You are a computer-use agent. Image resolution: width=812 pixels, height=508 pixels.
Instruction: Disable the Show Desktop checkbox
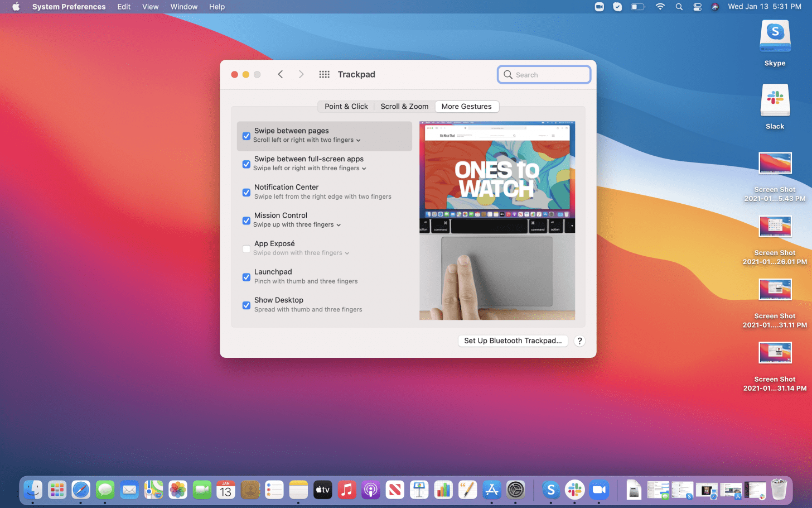pos(246,305)
